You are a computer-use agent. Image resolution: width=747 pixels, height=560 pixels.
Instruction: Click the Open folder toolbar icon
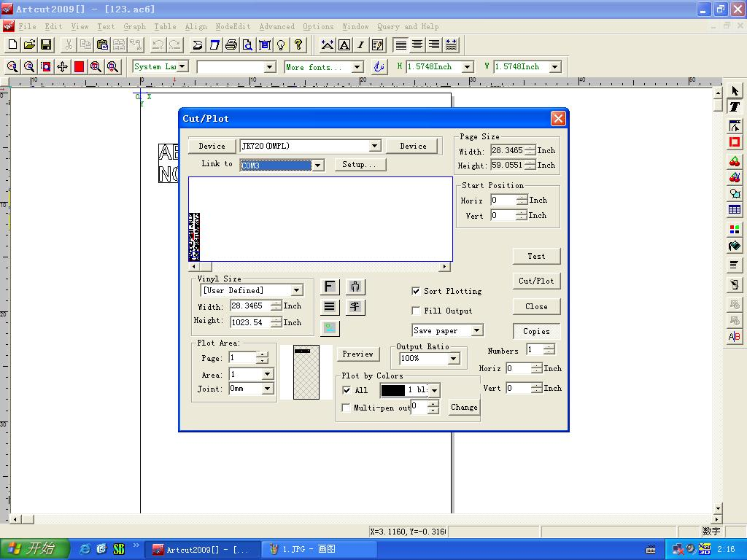point(29,45)
